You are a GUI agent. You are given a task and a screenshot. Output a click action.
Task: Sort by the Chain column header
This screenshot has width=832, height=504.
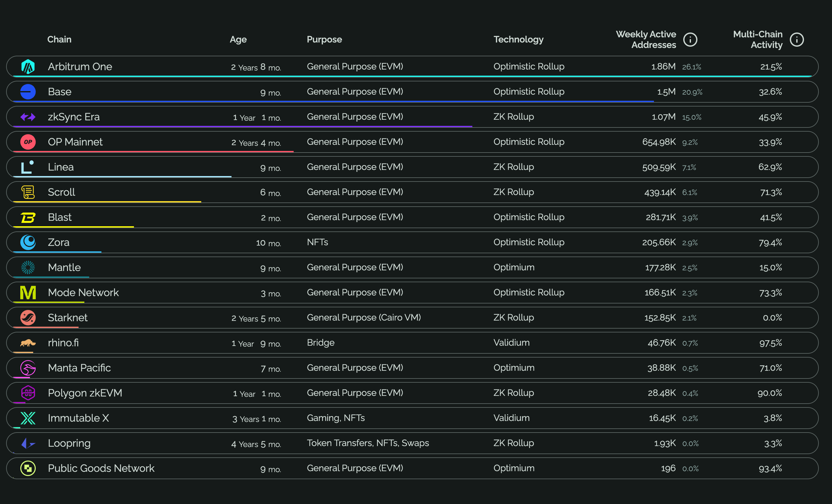(59, 40)
